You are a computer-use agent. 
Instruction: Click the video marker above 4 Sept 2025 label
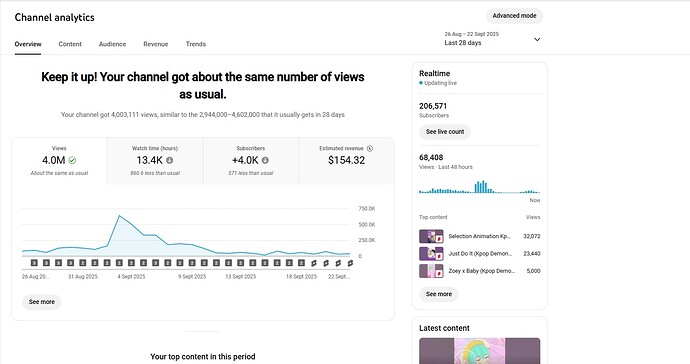point(131,263)
